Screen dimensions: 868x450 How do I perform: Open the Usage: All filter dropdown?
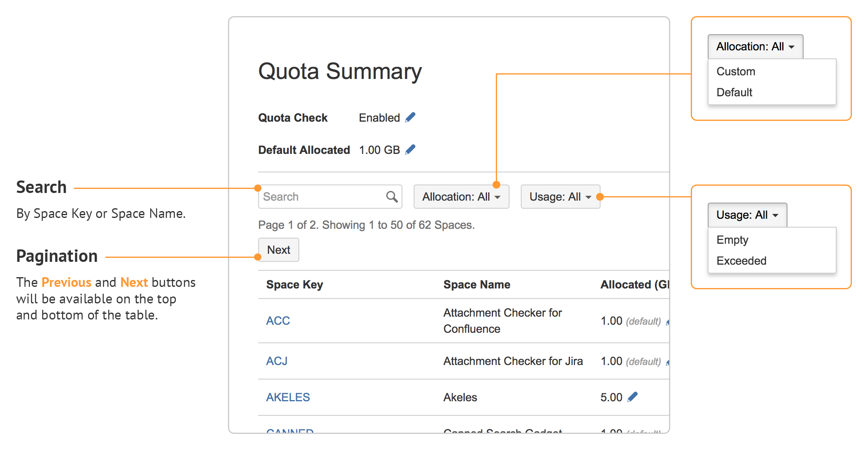tap(560, 197)
